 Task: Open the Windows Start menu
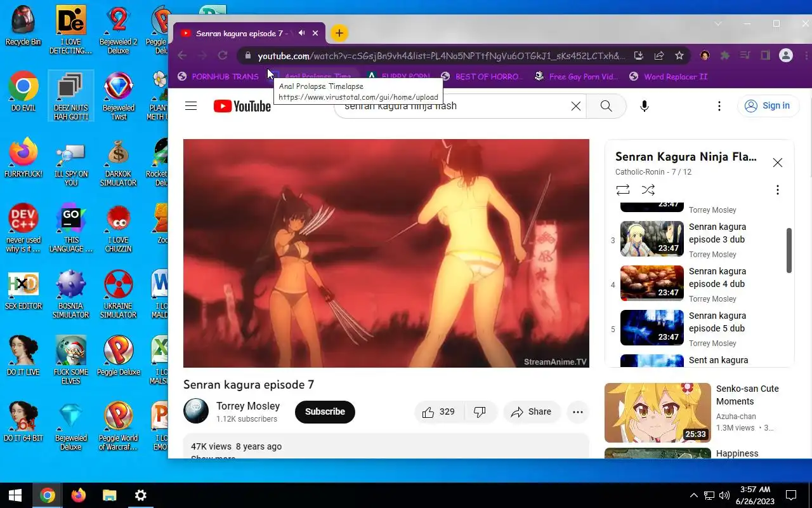point(15,495)
